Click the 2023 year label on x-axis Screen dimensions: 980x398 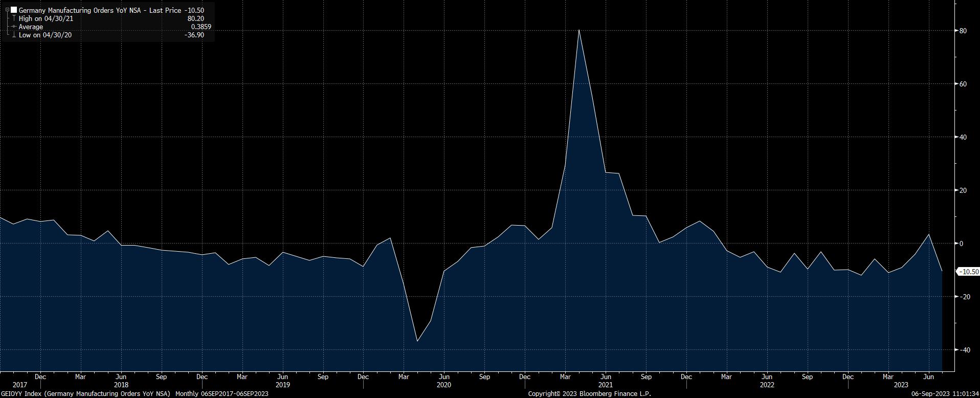pos(901,385)
